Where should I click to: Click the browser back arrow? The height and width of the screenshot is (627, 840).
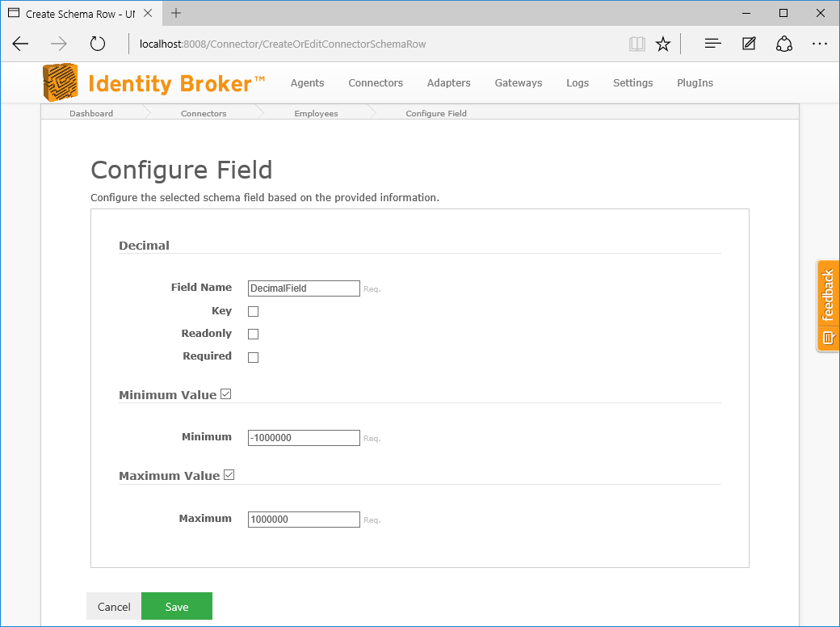tap(19, 44)
